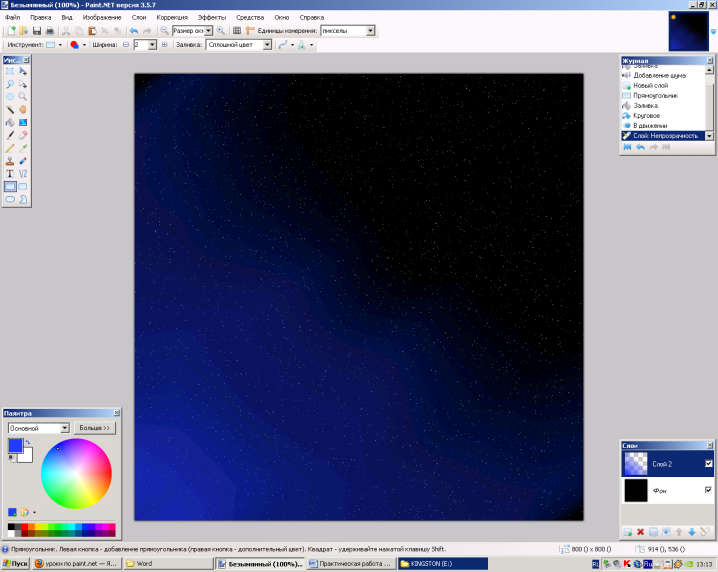Select the Zoom magnifier tool in toolbox
Image resolution: width=718 pixels, height=572 pixels.
coord(23,97)
